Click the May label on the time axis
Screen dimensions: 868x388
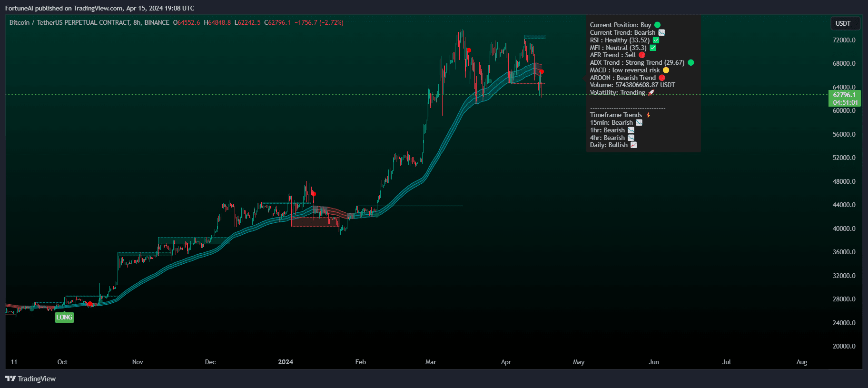coord(579,362)
